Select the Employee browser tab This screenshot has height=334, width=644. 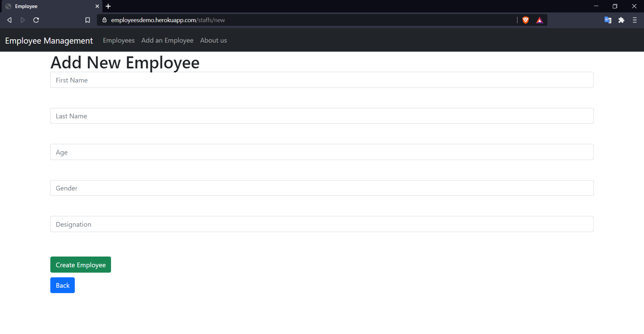pos(51,6)
